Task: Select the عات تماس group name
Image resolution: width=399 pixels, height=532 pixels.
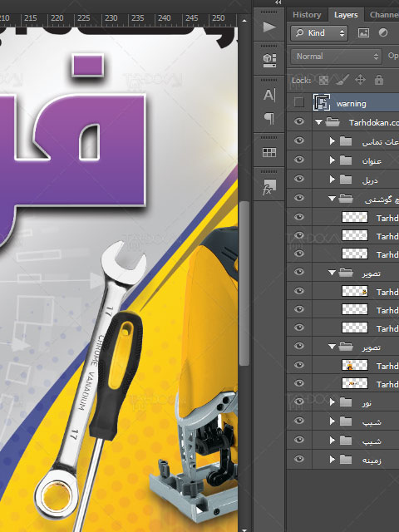Action: (380, 142)
